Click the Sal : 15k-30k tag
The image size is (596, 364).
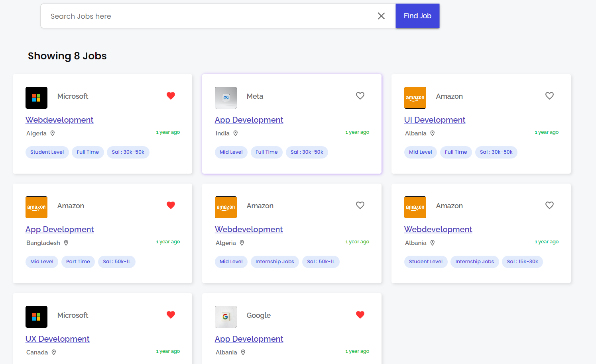click(523, 262)
